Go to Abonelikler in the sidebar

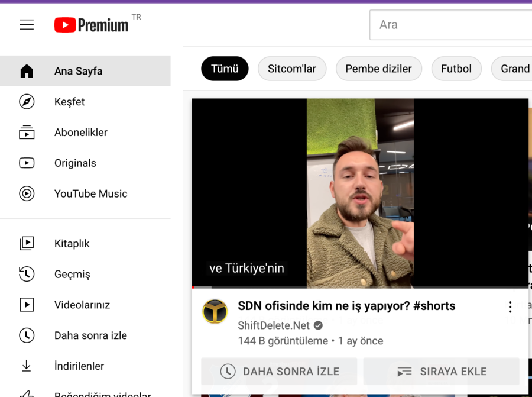[85, 132]
